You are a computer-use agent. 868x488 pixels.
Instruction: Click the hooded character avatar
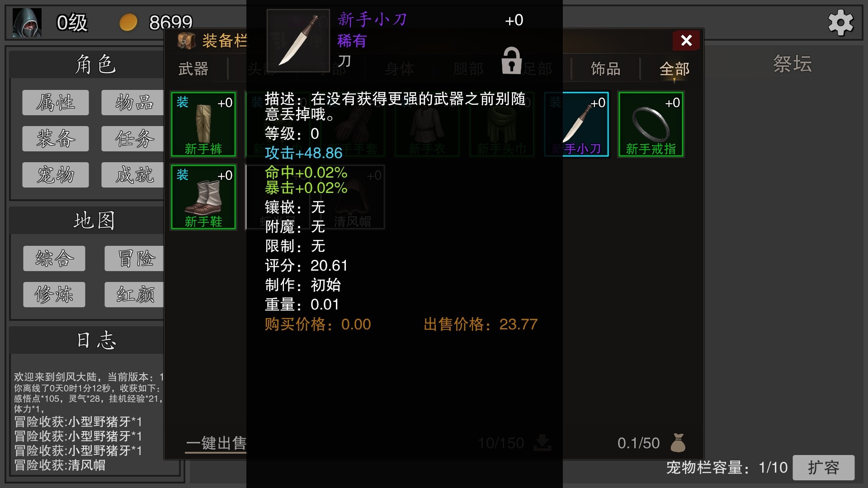[x=27, y=23]
